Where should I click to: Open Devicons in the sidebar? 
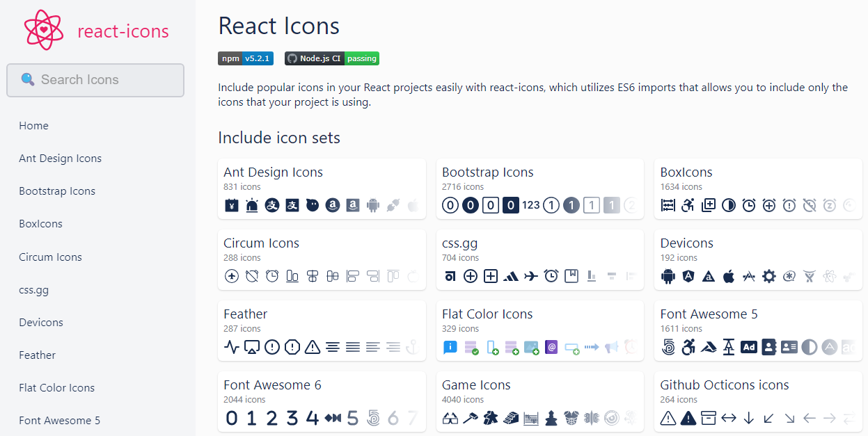point(41,323)
